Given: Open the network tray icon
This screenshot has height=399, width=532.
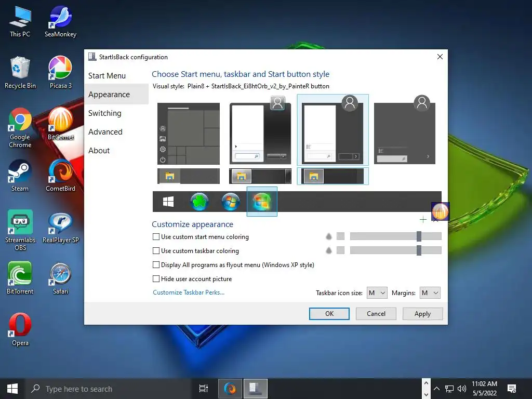Looking at the screenshot, I should click(x=449, y=389).
